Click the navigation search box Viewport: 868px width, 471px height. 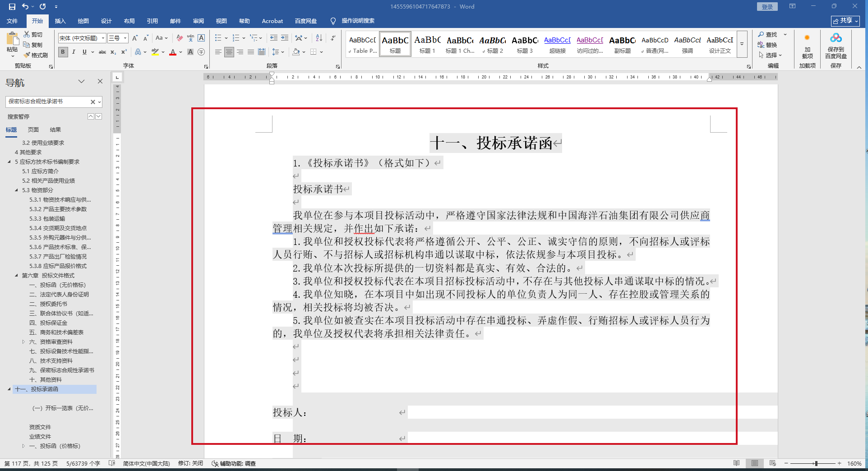[x=48, y=102]
